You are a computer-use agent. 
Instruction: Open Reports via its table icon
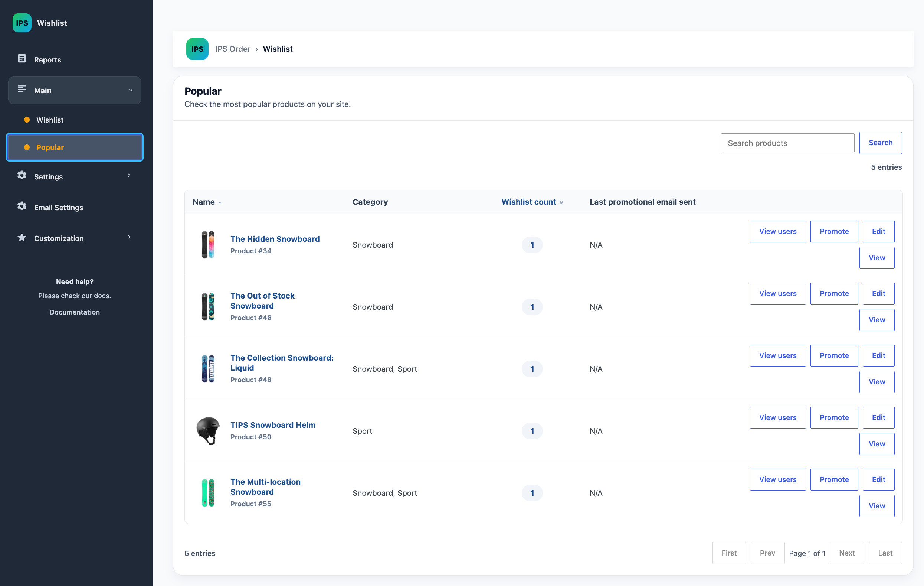click(x=22, y=58)
